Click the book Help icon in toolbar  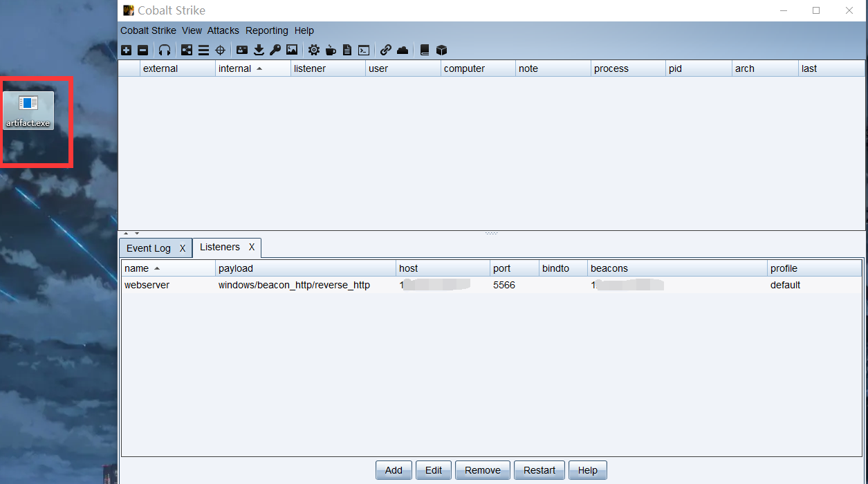tap(425, 50)
